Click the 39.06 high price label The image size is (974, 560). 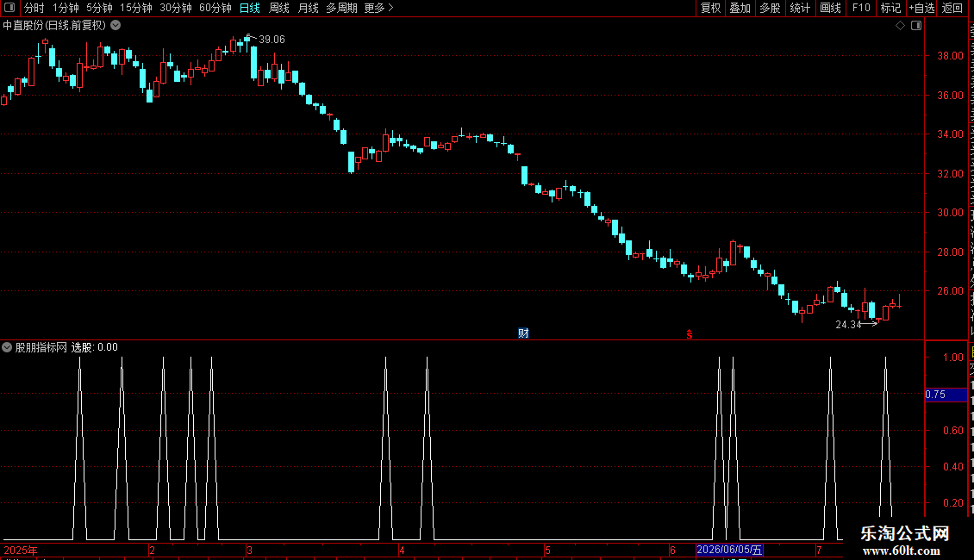pos(272,40)
